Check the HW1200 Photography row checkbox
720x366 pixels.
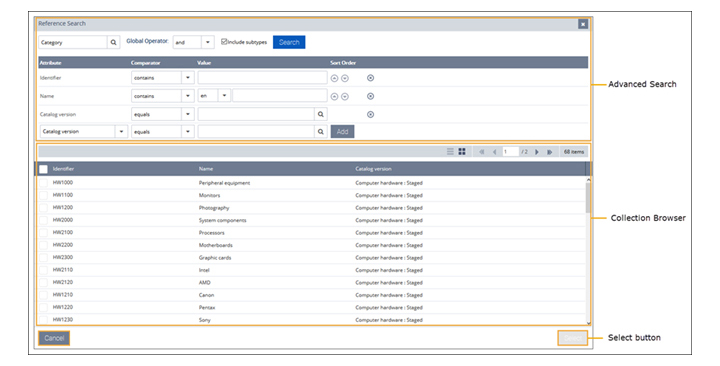tap(43, 208)
